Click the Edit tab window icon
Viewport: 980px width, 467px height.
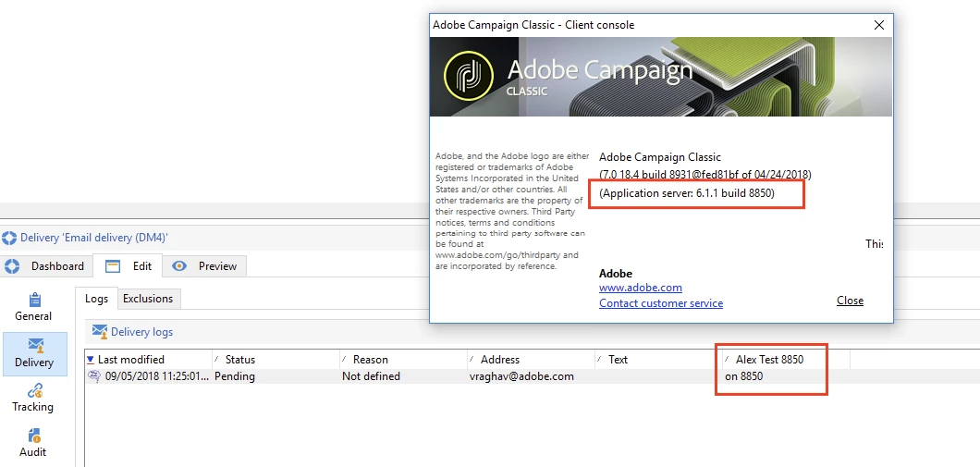[113, 265]
